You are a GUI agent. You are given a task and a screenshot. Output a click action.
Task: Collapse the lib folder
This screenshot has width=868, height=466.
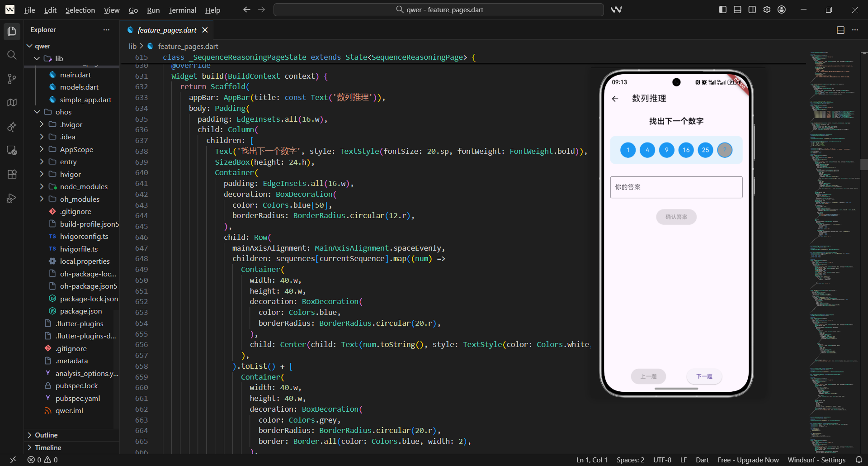(37, 58)
